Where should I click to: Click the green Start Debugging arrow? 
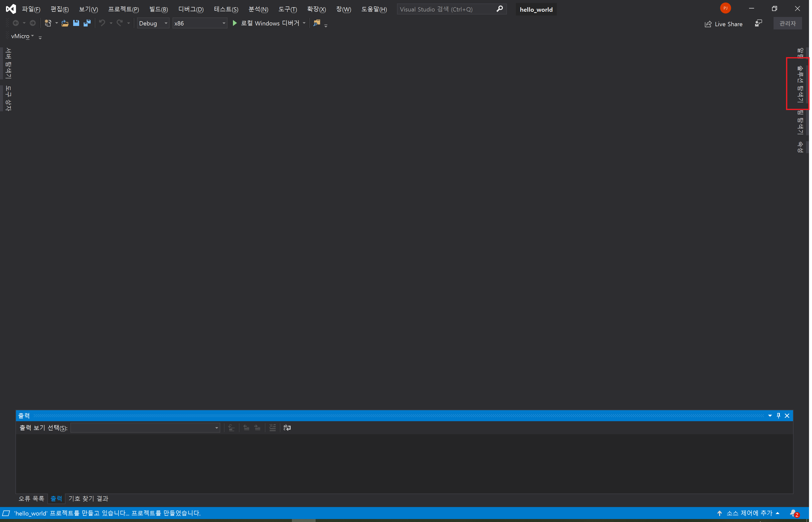235,23
